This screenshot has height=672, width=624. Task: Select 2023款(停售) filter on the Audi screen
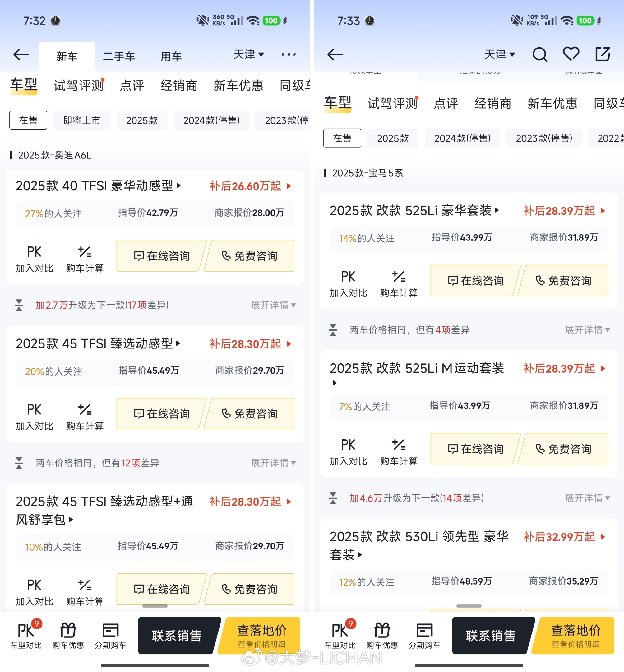point(283,120)
